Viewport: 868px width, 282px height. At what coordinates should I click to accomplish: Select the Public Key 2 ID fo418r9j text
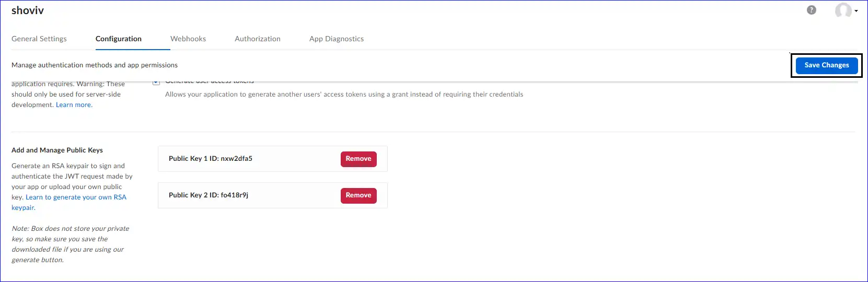[x=208, y=195]
